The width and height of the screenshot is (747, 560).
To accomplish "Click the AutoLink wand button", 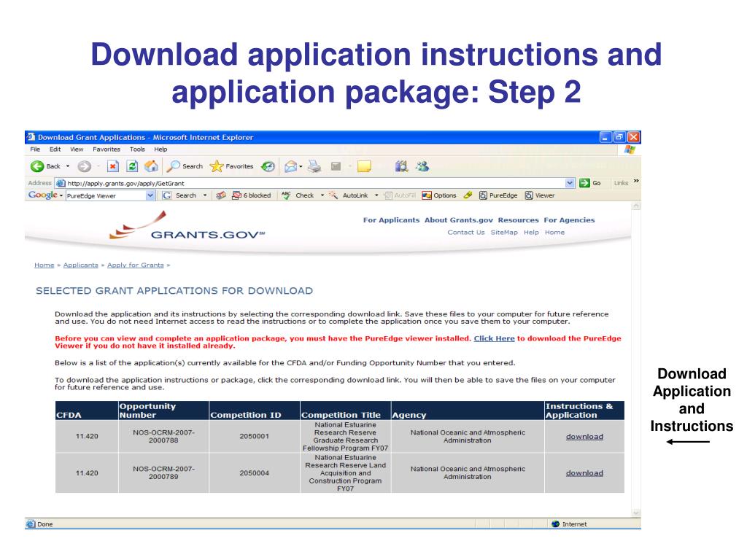I will click(349, 195).
